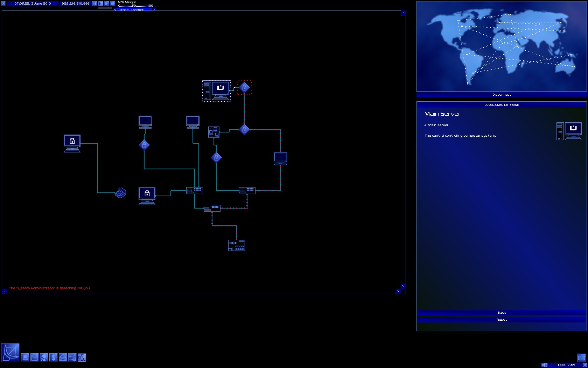Click the world map connection display
588x368 pixels.
tap(502, 47)
